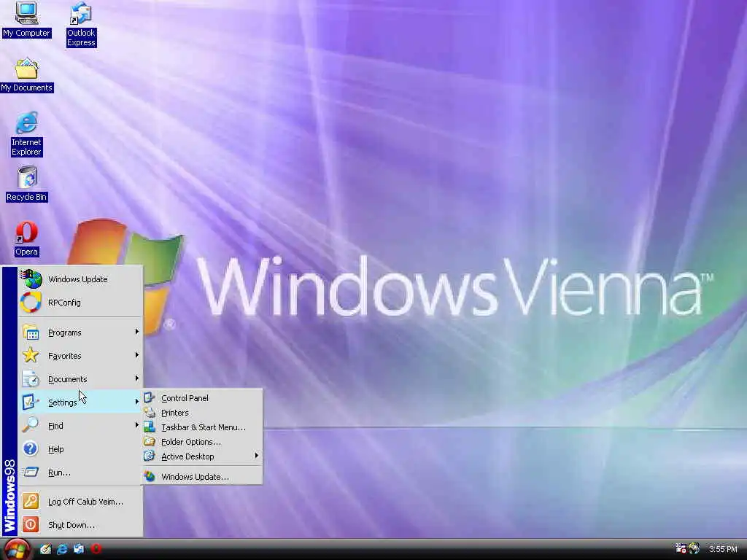Click the Task Scheduler system tray icon

tap(681, 548)
